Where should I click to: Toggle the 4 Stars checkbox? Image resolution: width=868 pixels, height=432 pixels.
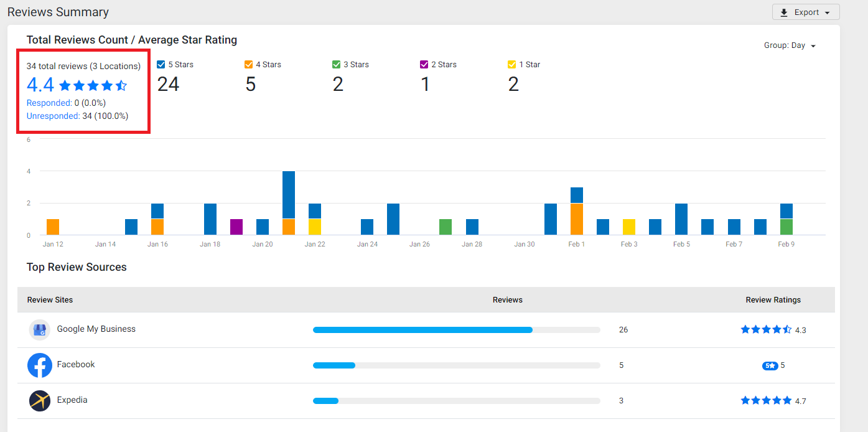pyautogui.click(x=249, y=64)
